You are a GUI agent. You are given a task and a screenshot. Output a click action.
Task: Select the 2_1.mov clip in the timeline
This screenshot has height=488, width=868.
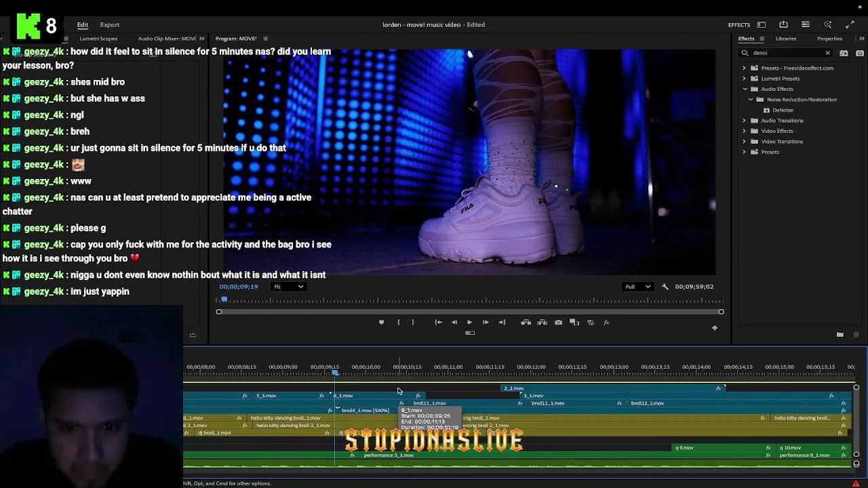(x=612, y=388)
